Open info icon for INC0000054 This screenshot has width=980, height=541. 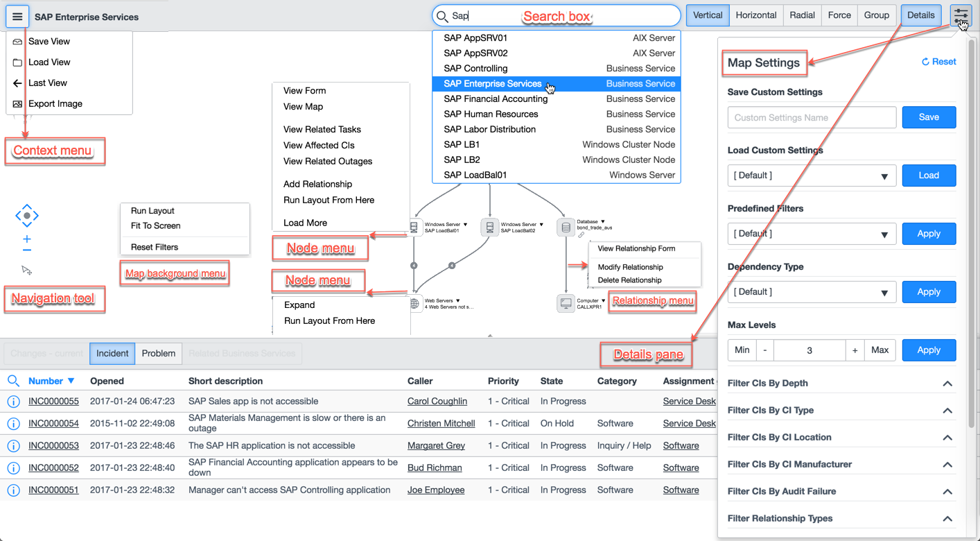pos(13,424)
